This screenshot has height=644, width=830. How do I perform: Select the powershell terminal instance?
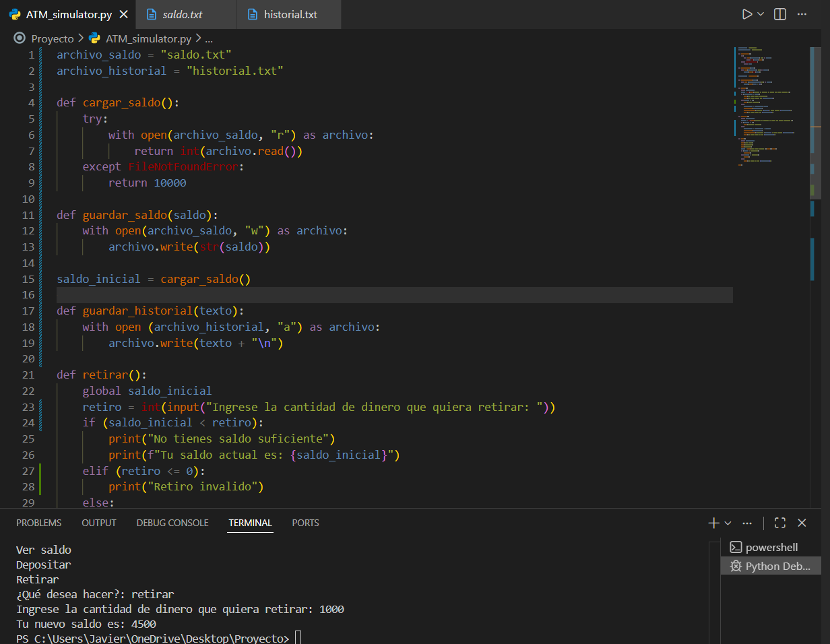771,547
